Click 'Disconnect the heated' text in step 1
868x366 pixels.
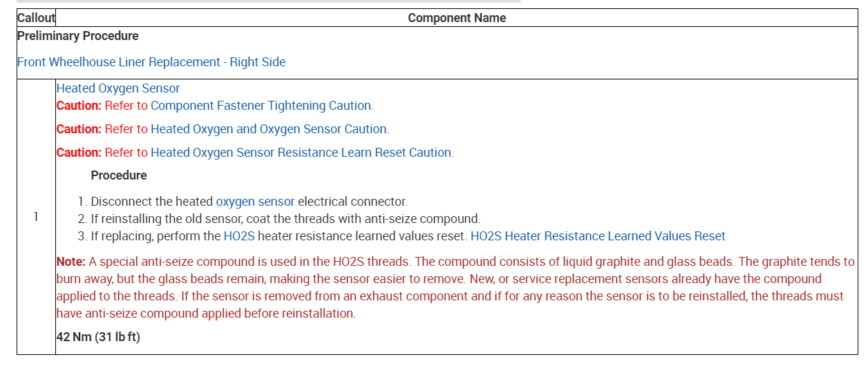(152, 202)
